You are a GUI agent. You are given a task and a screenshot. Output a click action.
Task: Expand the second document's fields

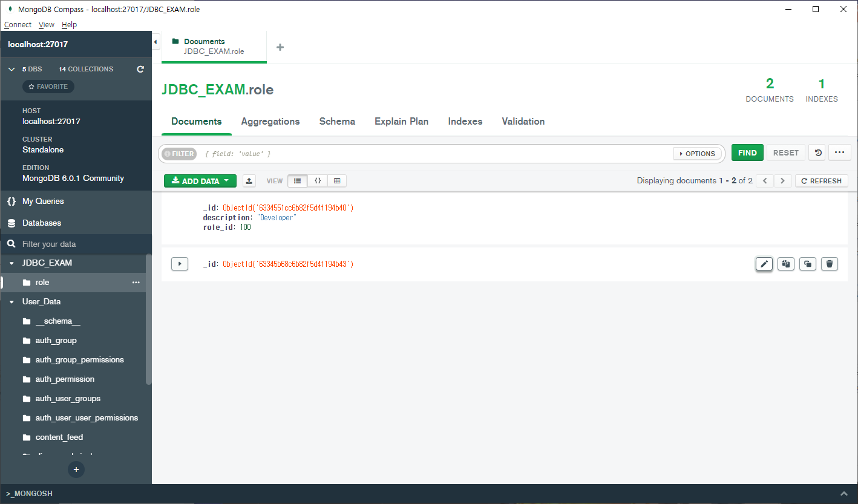click(180, 264)
